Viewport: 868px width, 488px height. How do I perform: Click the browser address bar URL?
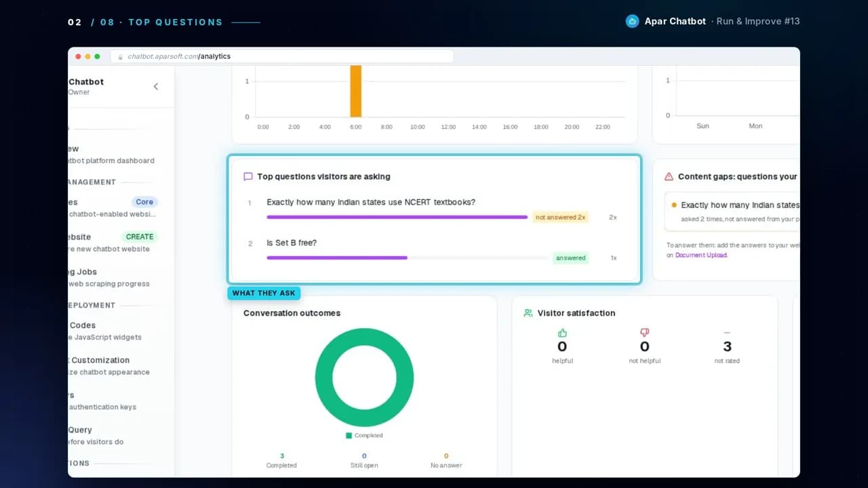pyautogui.click(x=179, y=56)
